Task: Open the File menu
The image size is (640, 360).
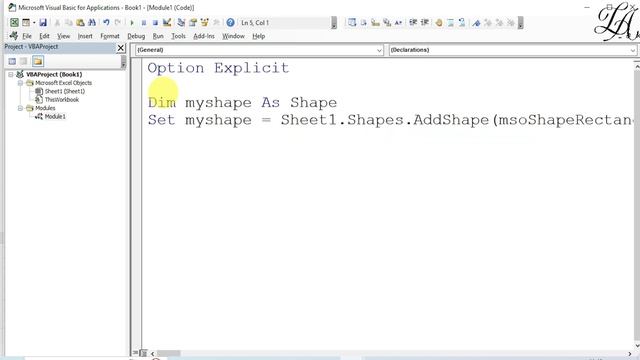Action: pyautogui.click(x=27, y=36)
